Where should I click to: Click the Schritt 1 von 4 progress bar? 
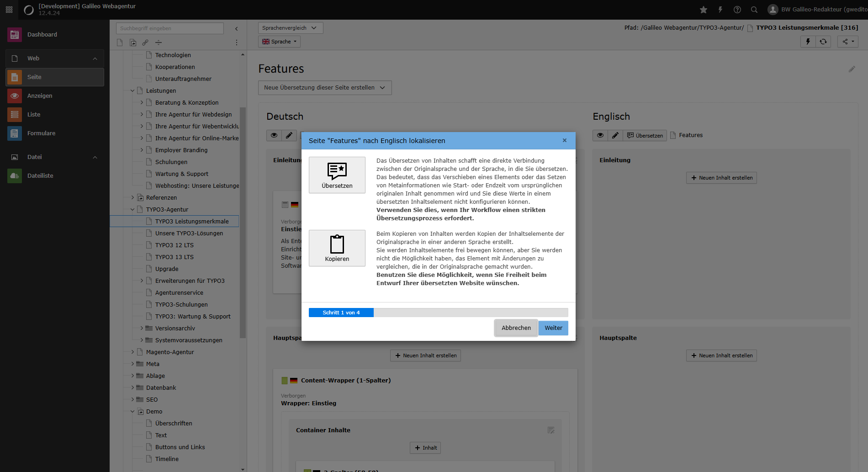[x=341, y=313]
